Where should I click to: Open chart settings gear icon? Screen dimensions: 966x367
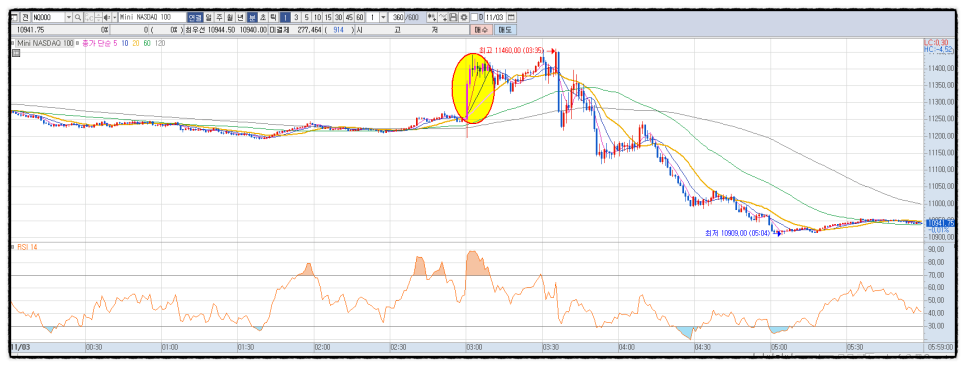click(464, 17)
